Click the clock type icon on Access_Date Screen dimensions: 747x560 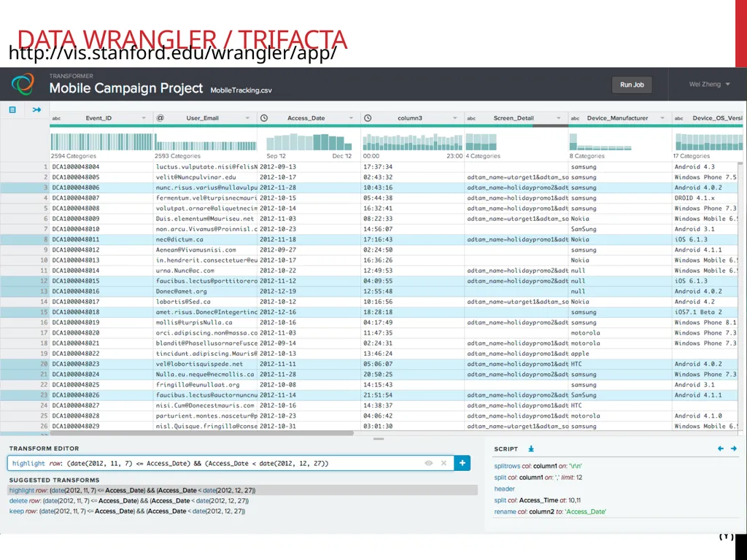pos(264,117)
